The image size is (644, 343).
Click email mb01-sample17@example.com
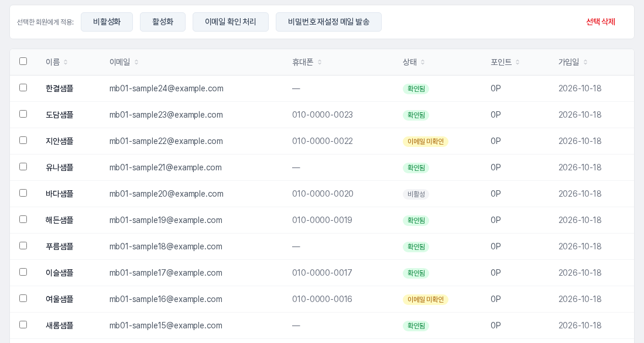tap(166, 272)
